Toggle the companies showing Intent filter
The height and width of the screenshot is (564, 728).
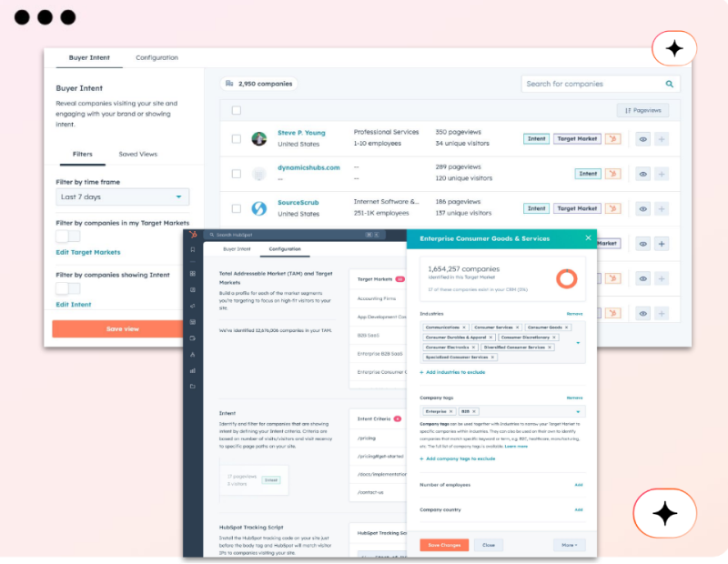(67, 288)
